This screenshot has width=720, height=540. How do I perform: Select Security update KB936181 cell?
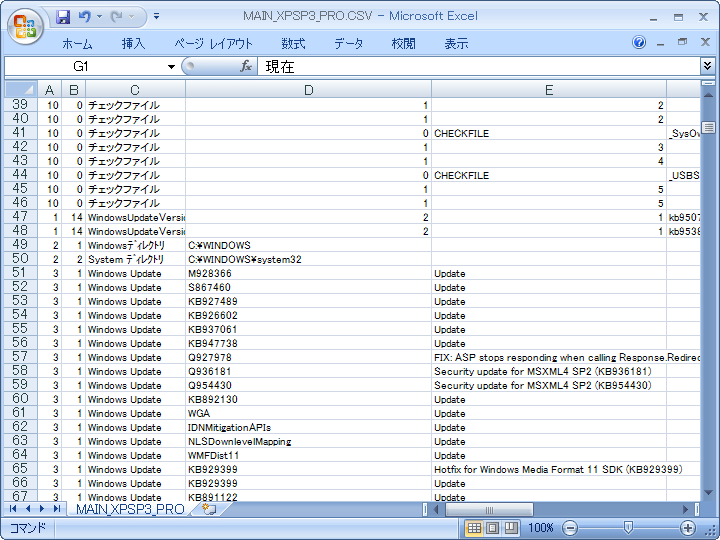(x=549, y=371)
